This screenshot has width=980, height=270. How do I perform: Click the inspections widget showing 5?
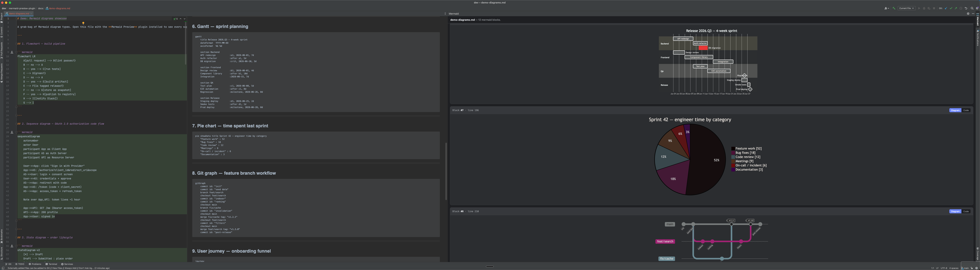click(x=175, y=19)
